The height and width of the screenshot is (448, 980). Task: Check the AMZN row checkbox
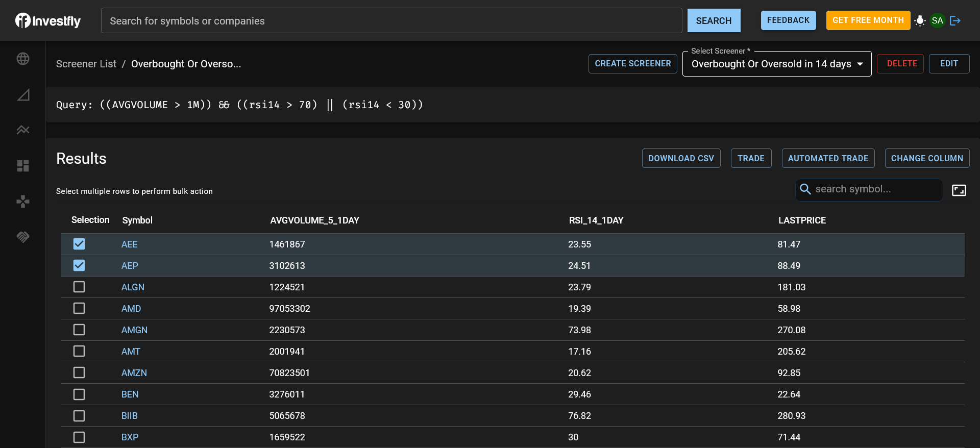tap(79, 372)
